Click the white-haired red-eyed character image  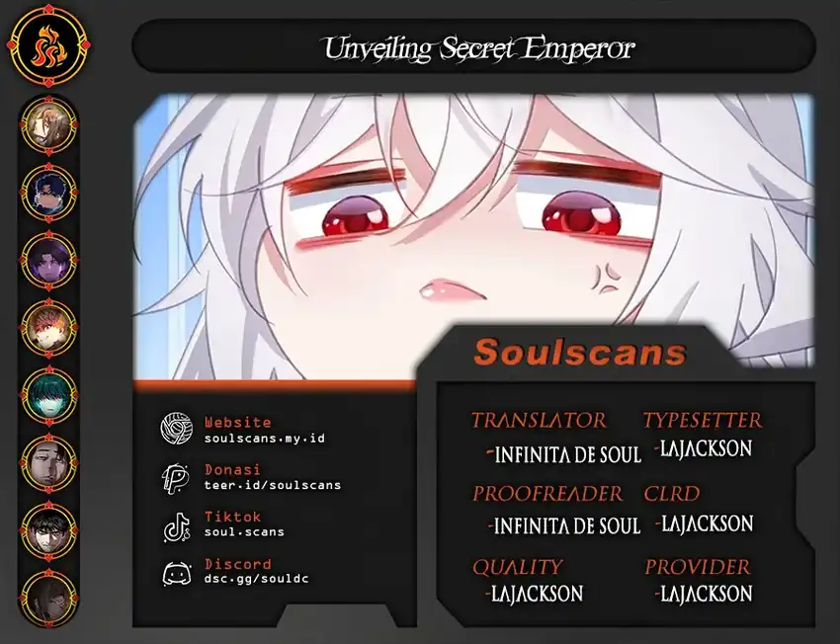coord(473,235)
